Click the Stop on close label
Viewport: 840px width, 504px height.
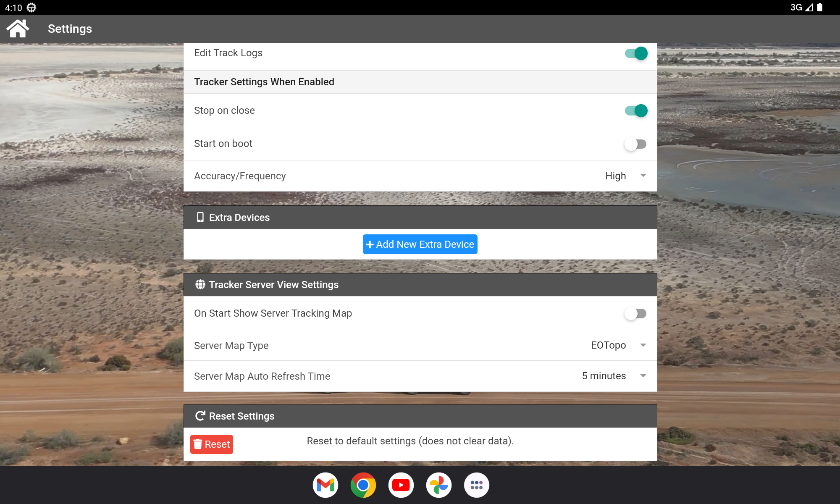(224, 110)
